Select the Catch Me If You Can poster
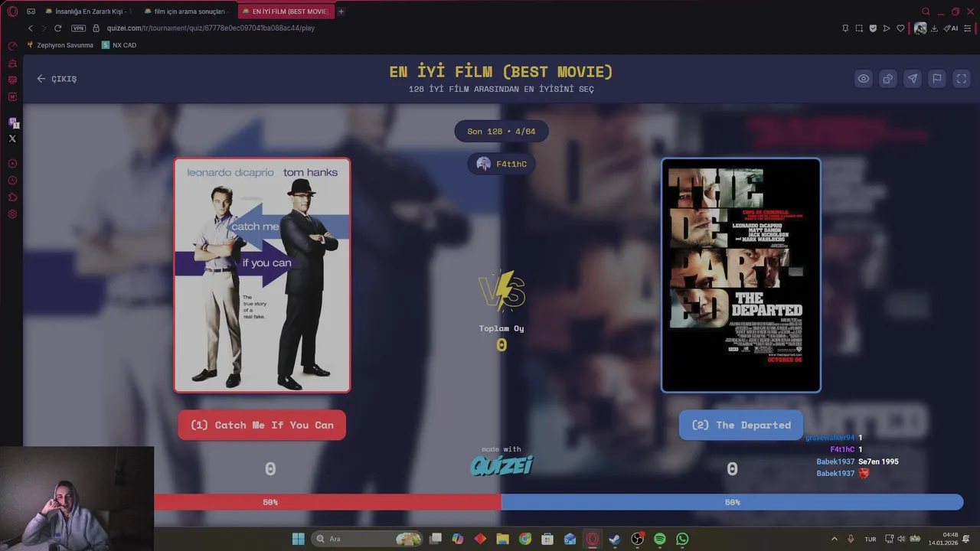The image size is (980, 551). 262,275
